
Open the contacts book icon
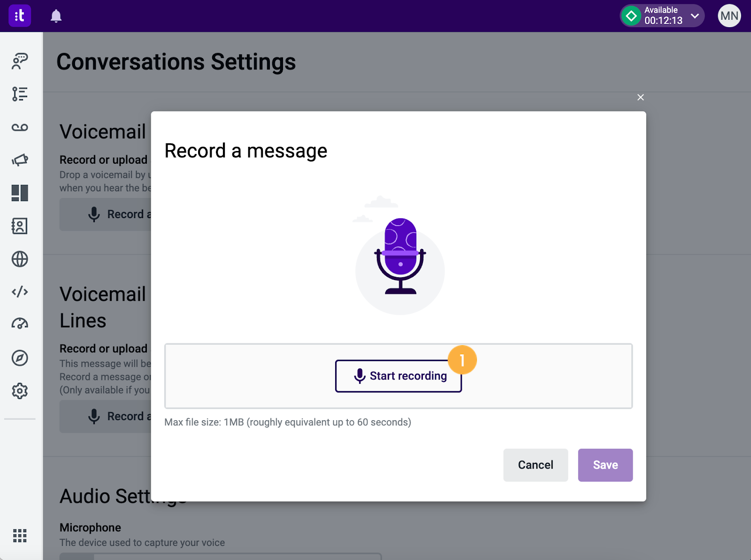[20, 226]
